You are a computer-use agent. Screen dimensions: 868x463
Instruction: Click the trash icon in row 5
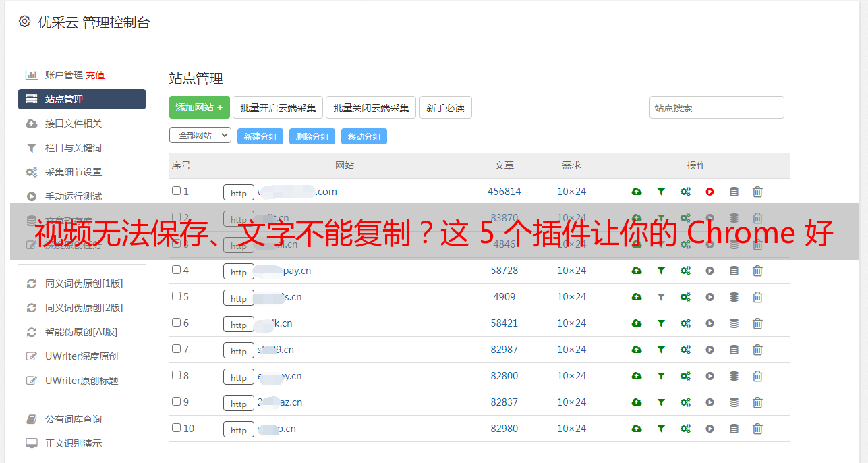click(x=757, y=297)
